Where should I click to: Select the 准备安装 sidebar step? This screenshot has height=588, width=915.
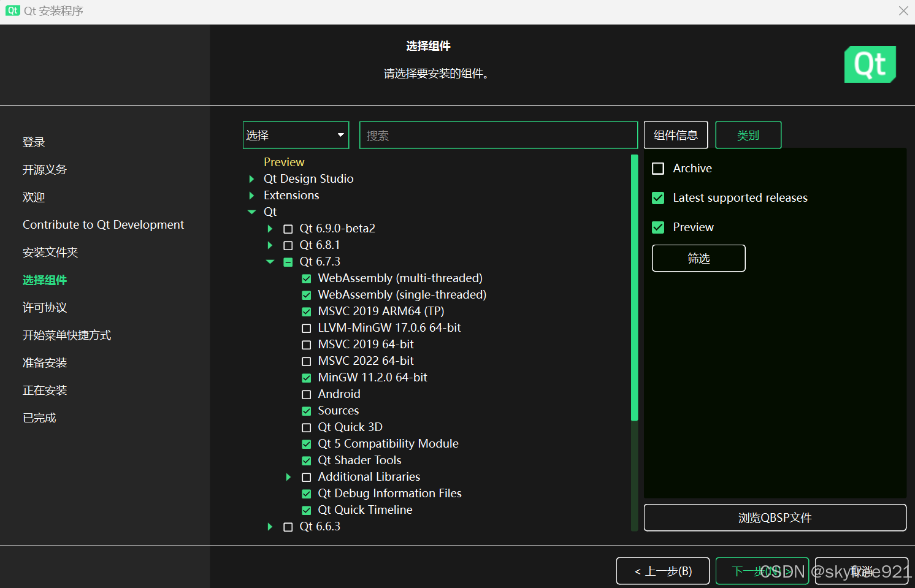[45, 363]
